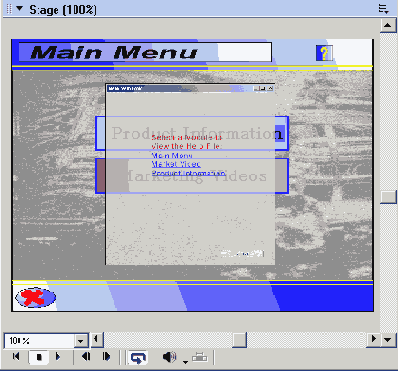The image size is (398, 371).
Task: Click the vertical scrollbar down arrow
Action: coord(388,340)
